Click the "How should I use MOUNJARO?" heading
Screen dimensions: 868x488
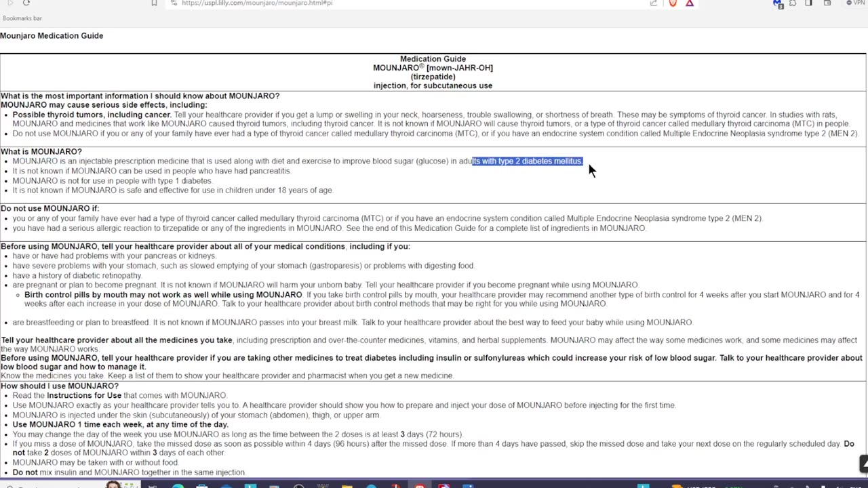coord(60,386)
